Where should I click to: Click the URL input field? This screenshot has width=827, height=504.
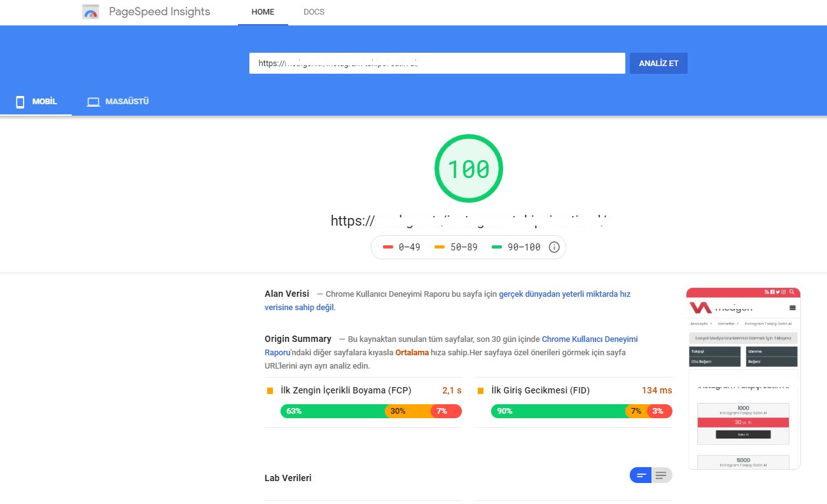coord(438,63)
